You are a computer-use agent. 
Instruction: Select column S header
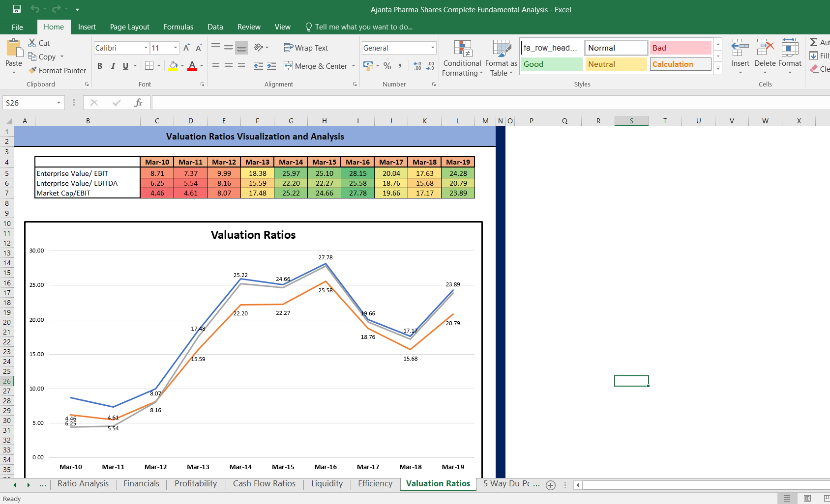coord(631,121)
